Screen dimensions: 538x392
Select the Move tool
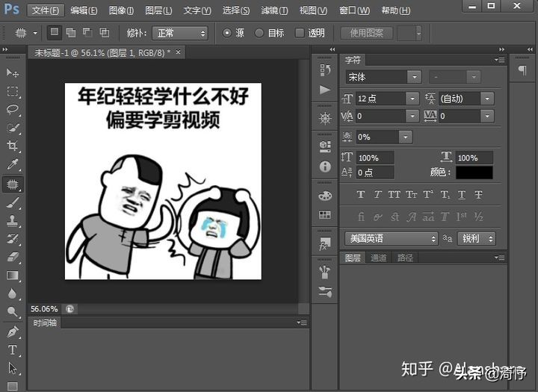tap(13, 72)
